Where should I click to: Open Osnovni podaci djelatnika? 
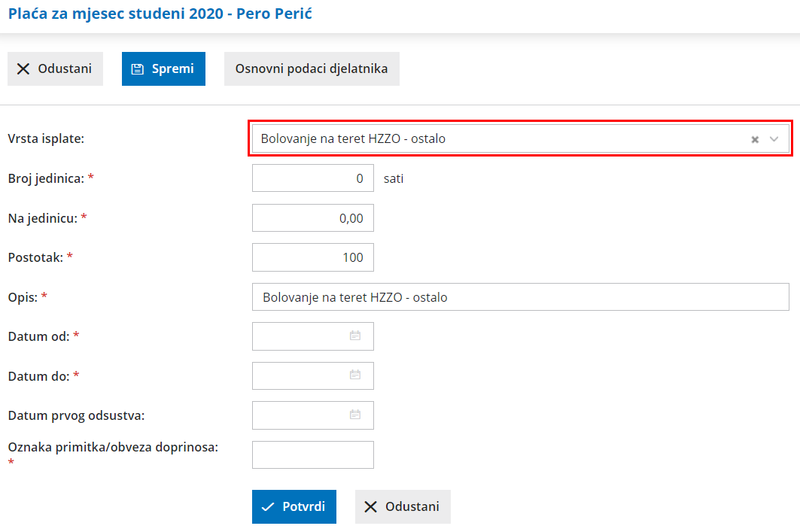[312, 68]
